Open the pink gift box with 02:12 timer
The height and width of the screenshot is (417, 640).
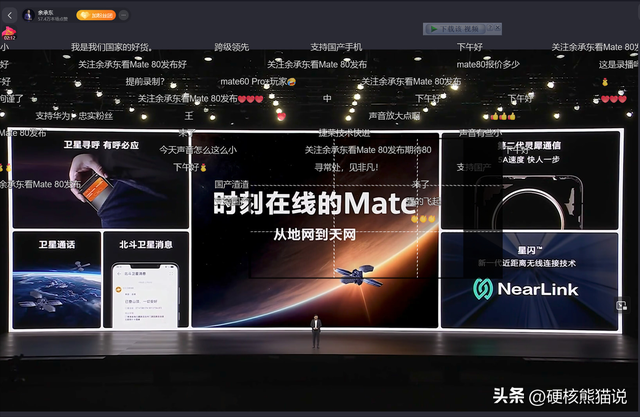(9, 33)
